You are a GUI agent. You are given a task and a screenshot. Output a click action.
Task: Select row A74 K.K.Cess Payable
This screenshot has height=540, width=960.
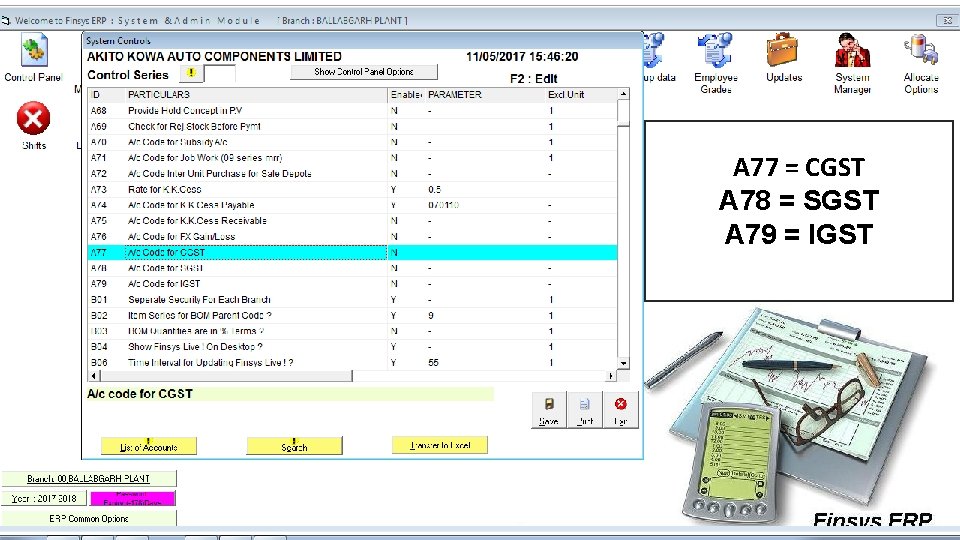pyautogui.click(x=353, y=205)
